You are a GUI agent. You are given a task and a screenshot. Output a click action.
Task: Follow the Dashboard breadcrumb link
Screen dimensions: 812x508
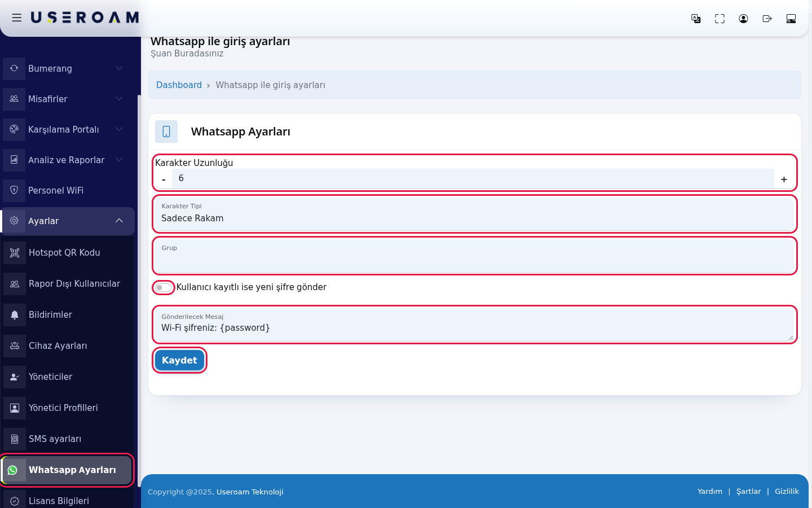click(179, 85)
